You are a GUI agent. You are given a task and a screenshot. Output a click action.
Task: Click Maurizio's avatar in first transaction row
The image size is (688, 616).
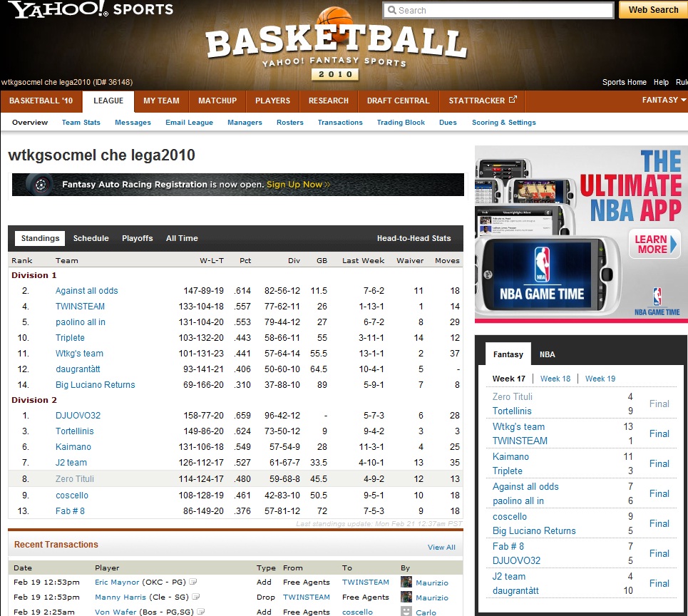(x=406, y=582)
